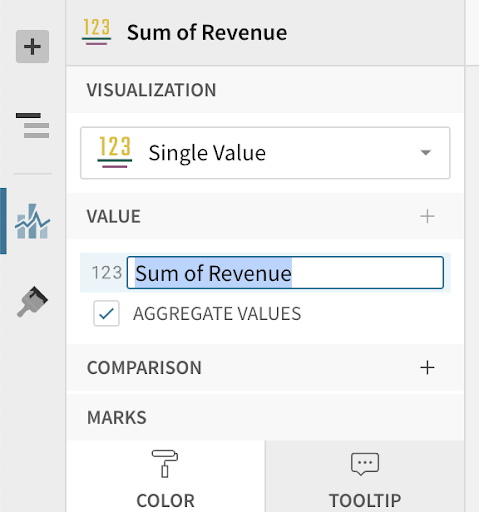Click the Color paint roller icon
This screenshot has width=479, height=512.
pos(165,464)
